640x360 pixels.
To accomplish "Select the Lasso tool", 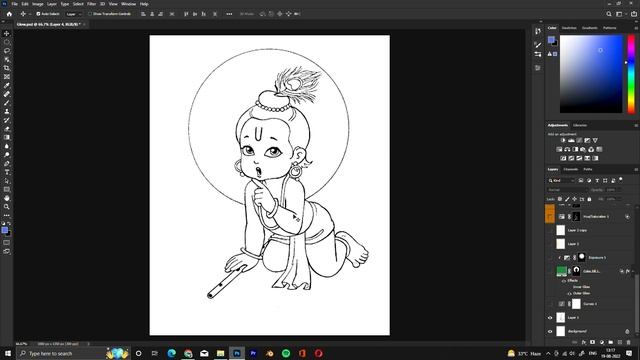I will (x=7, y=51).
